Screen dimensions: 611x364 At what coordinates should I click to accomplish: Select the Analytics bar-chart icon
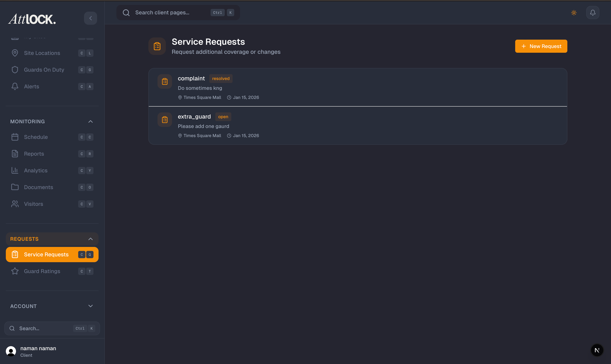(x=15, y=170)
